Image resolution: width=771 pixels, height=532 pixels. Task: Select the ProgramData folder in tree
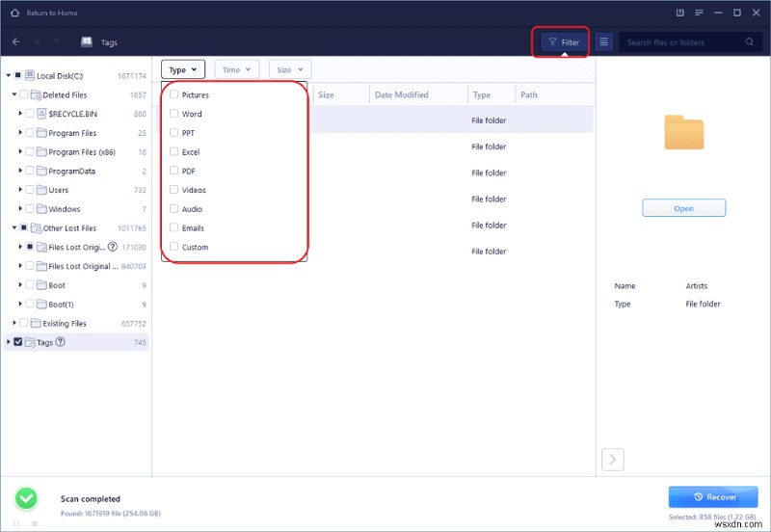point(71,172)
